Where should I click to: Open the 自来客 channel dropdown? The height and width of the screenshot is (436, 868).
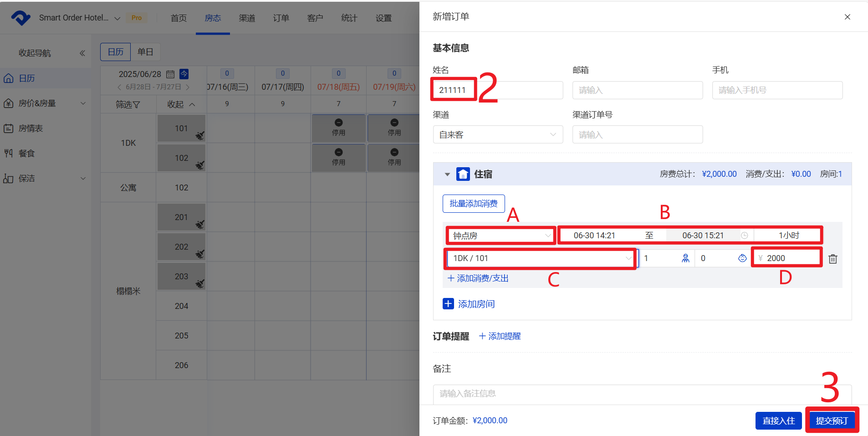point(498,135)
